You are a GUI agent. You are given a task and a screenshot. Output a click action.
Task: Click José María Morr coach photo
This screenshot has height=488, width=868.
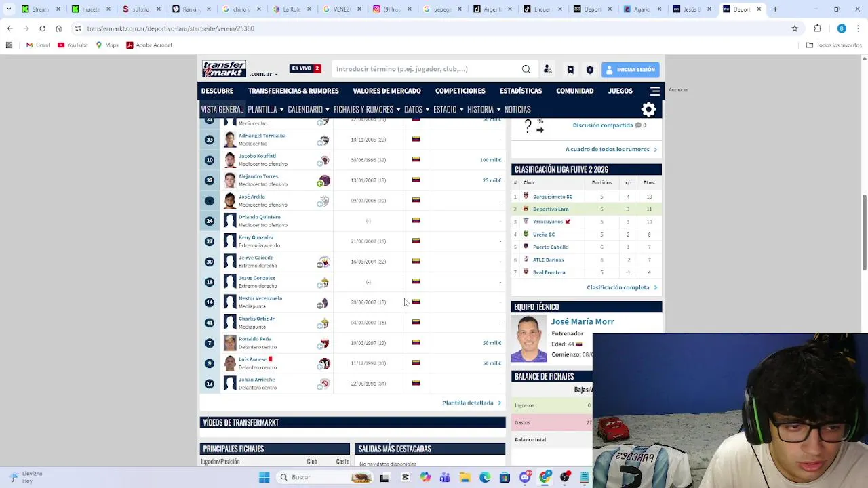(x=528, y=339)
